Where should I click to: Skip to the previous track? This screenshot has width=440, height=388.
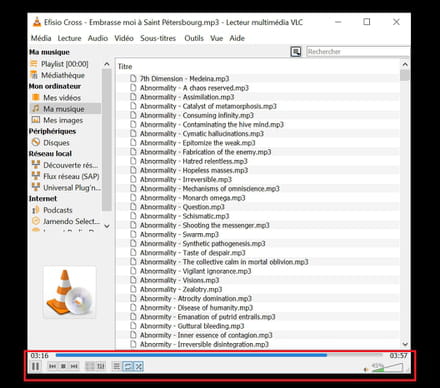(52, 366)
